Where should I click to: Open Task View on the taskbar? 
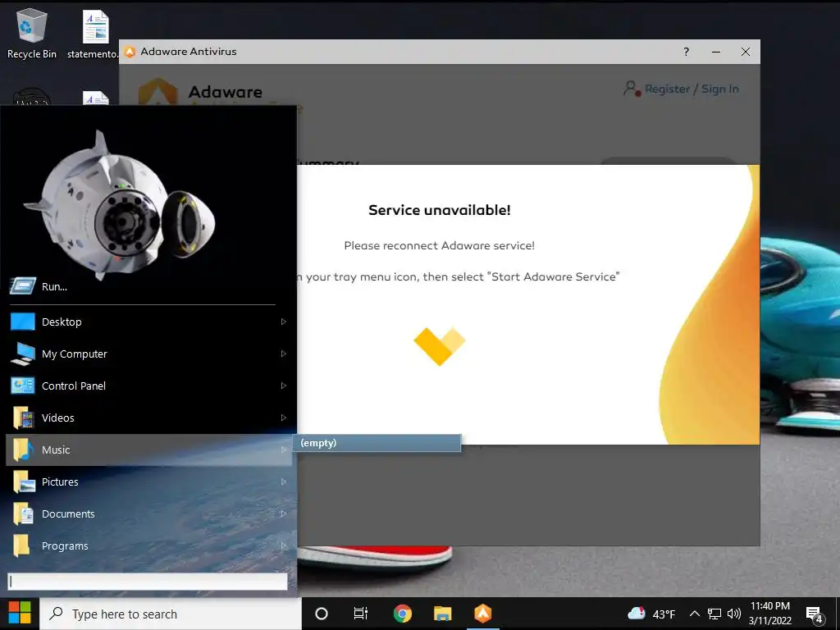[361, 614]
